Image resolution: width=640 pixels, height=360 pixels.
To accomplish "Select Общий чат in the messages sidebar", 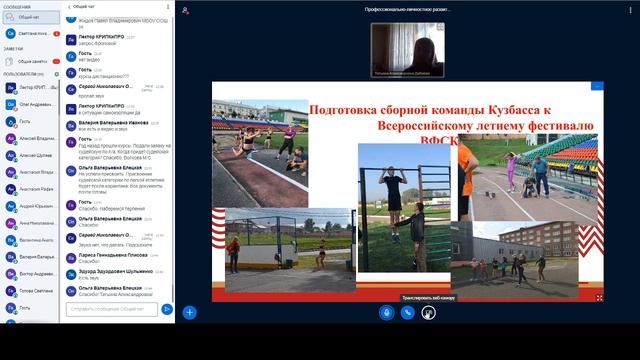I will pyautogui.click(x=31, y=18).
